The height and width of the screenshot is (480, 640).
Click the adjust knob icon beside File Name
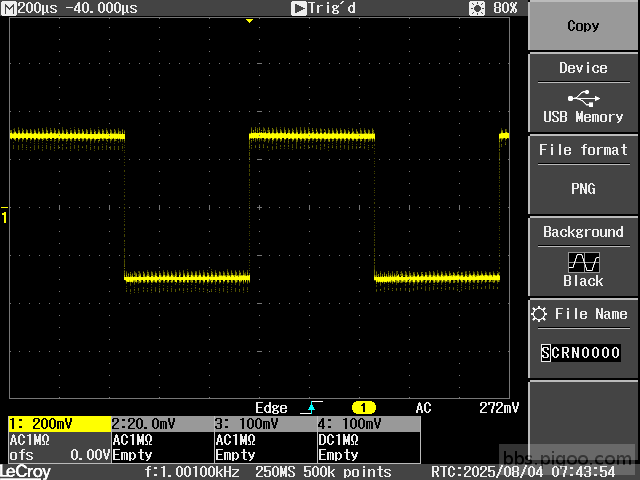[541, 314]
